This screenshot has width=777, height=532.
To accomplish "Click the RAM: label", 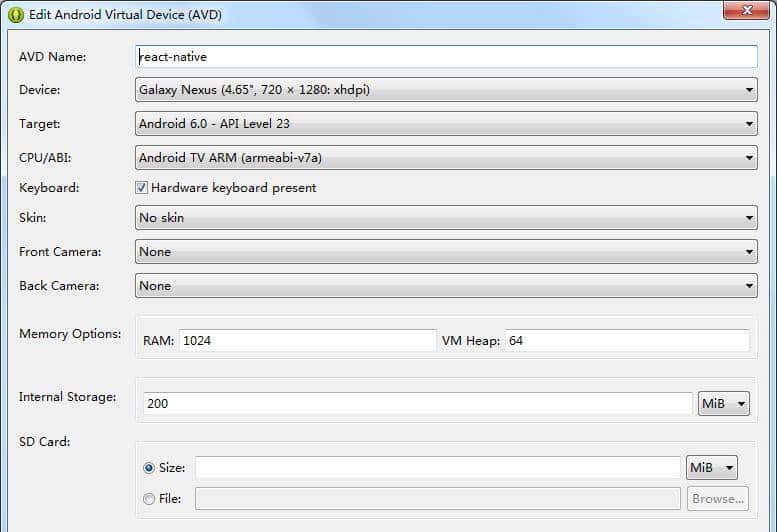I will (159, 341).
